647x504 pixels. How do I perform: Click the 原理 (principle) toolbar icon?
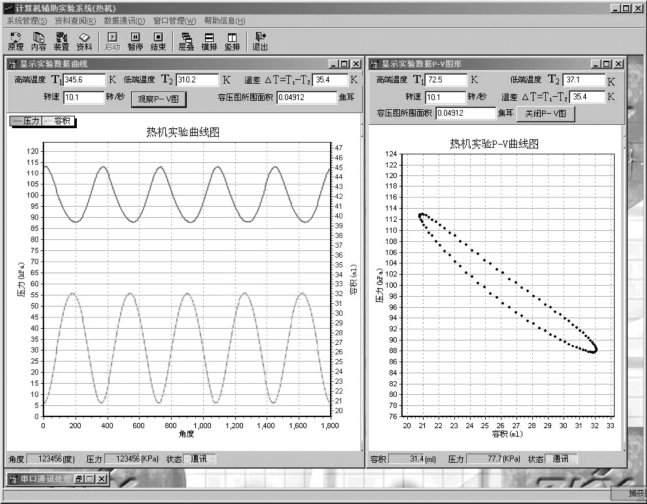pos(16,40)
